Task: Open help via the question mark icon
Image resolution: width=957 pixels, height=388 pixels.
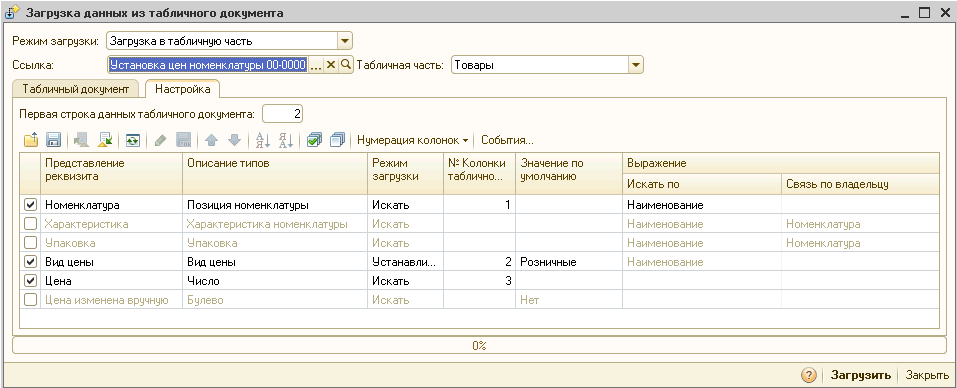Action: (809, 375)
